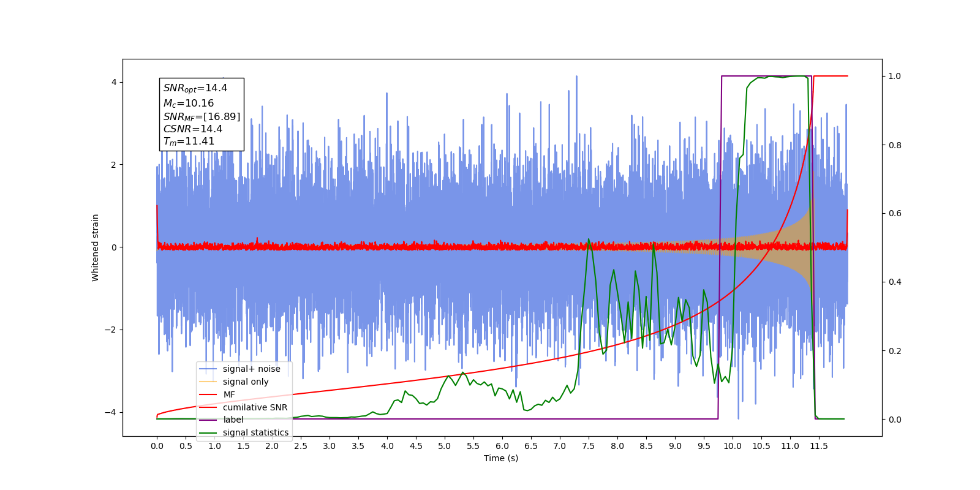Click the right y-axis tick label 0.6
Viewport: 980px width, 490px height.
point(895,214)
